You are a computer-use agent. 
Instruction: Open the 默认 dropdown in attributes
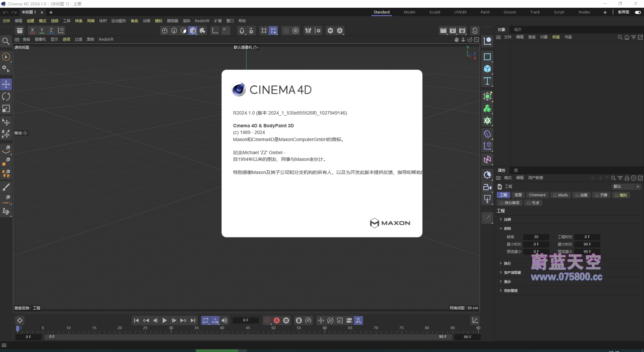click(627, 186)
